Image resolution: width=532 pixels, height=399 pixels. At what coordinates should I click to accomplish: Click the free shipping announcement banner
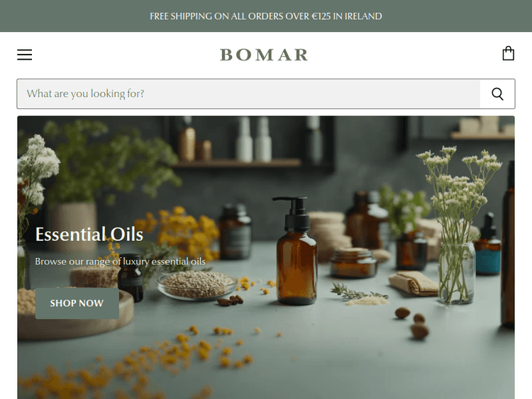point(266,16)
